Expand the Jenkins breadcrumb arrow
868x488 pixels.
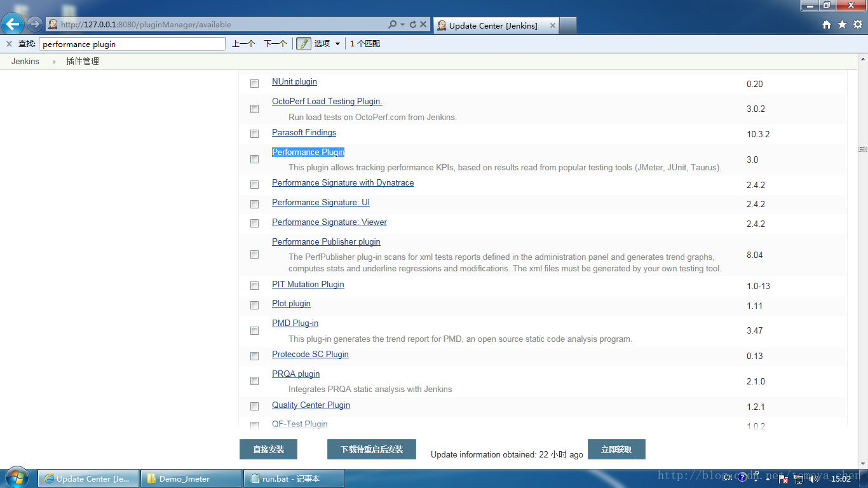[54, 62]
